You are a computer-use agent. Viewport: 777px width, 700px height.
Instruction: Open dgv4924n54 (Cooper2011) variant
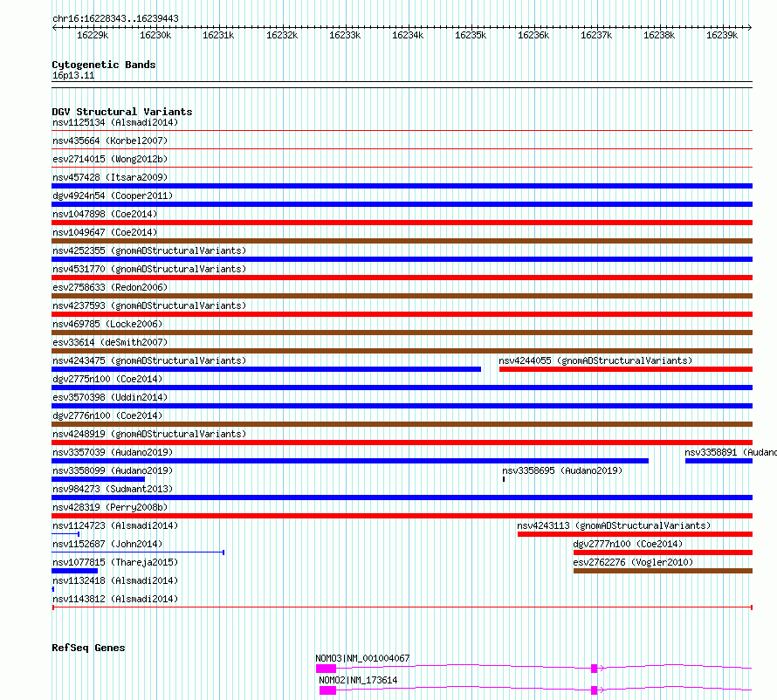[x=113, y=196]
